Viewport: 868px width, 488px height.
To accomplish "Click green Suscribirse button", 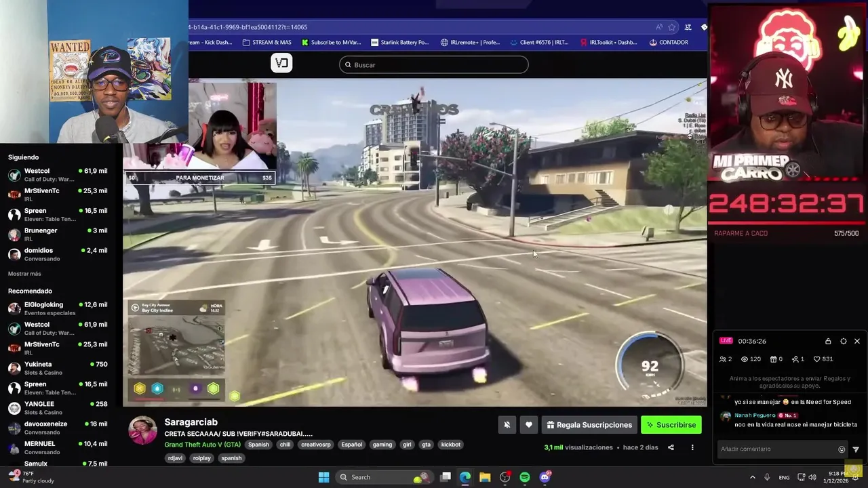I will (671, 425).
